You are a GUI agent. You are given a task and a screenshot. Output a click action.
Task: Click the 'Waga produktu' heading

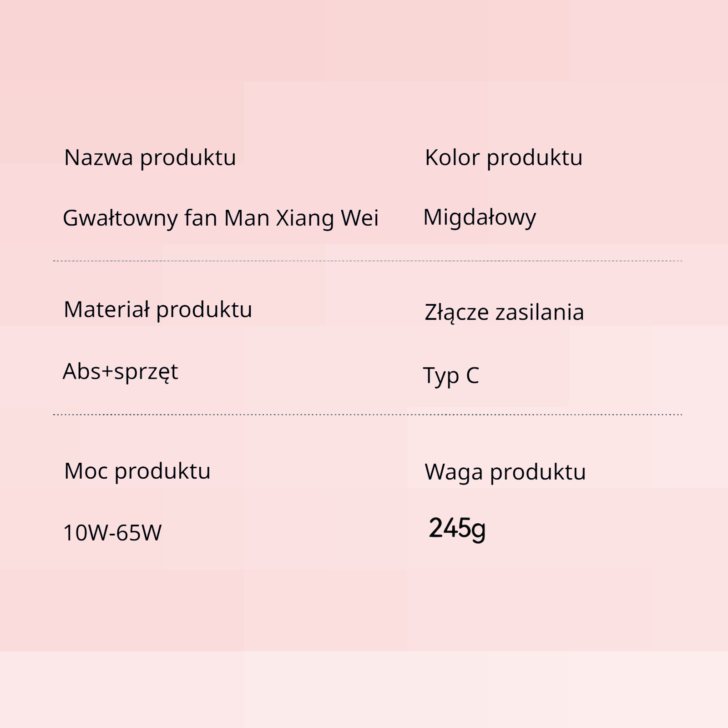tap(505, 472)
